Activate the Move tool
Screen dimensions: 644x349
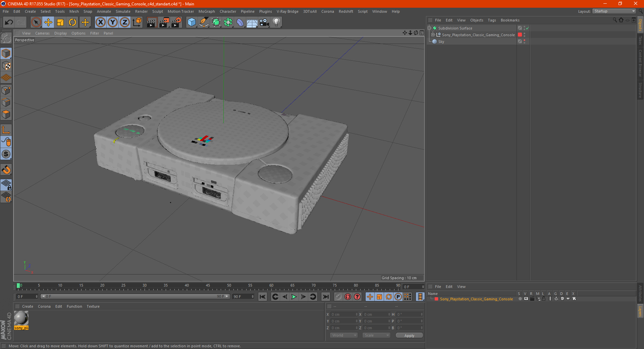coord(48,22)
